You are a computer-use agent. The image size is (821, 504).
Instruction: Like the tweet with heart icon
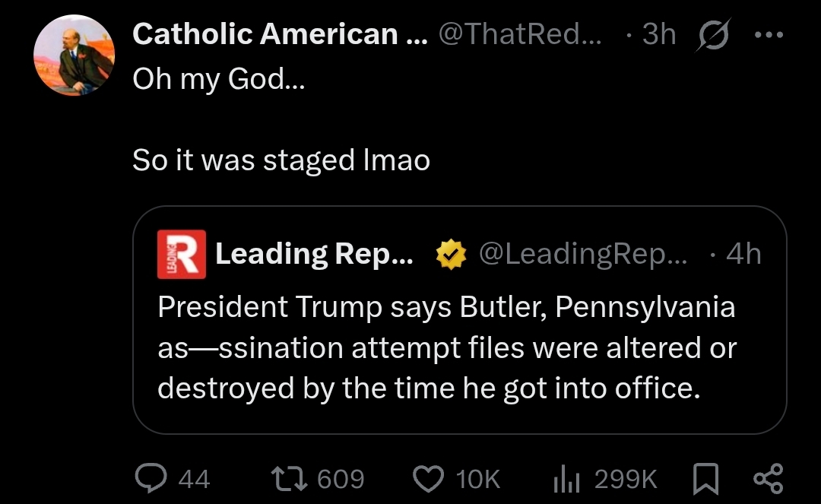428,479
